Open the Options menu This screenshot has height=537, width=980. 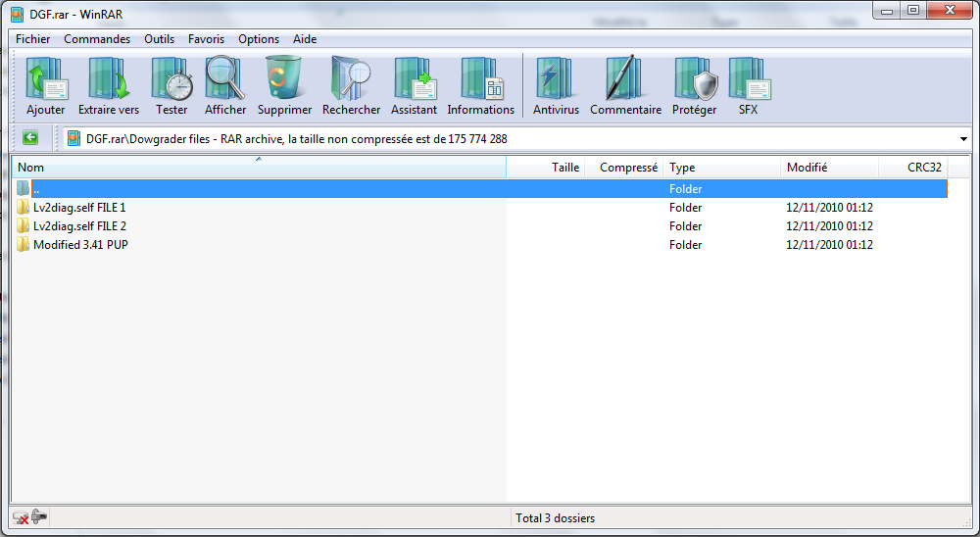[x=259, y=39]
